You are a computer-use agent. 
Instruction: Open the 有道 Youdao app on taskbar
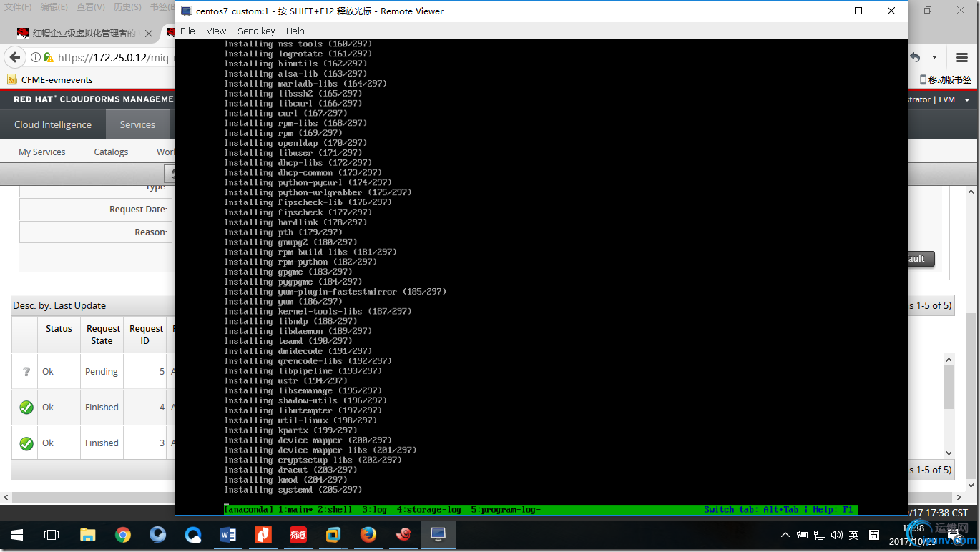tap(298, 535)
